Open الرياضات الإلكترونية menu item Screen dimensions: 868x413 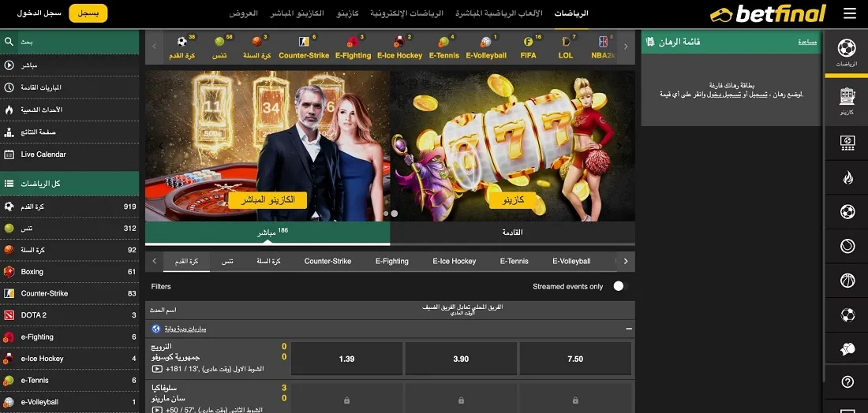[407, 13]
